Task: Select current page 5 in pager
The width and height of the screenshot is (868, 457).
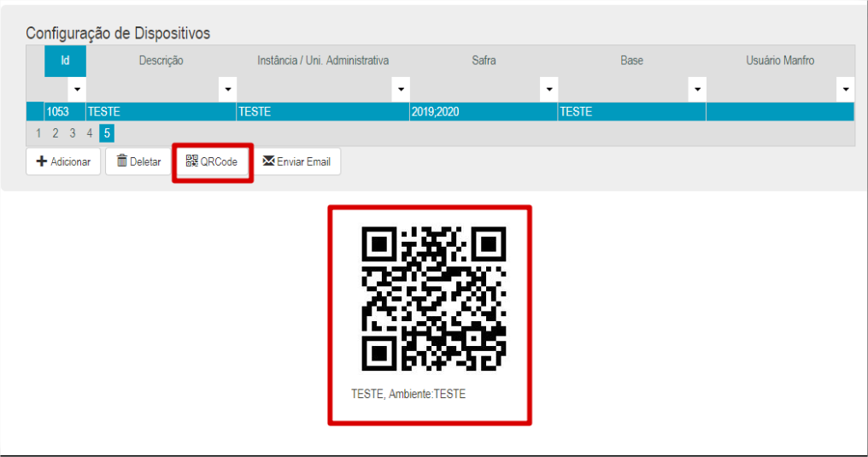Action: click(107, 133)
